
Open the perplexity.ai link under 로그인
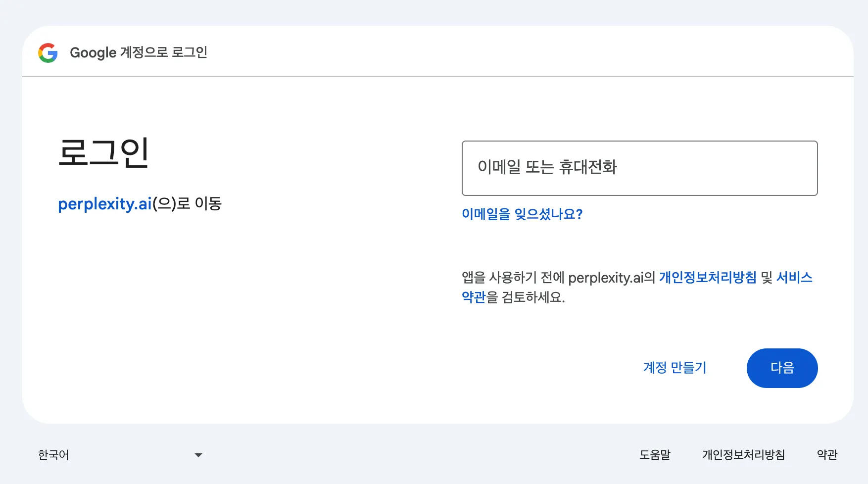pos(104,204)
